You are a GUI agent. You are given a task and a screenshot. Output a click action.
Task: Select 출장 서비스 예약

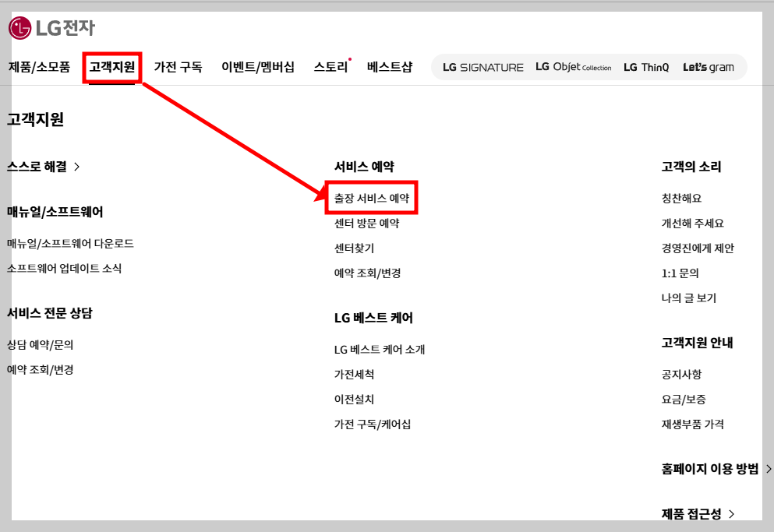(x=372, y=198)
